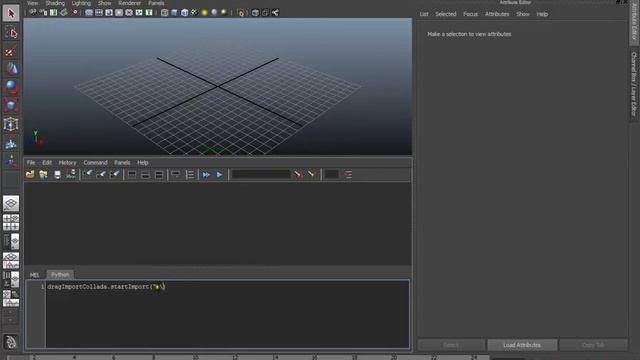Execute script with single play arrow
This screenshot has height=360, width=640.
click(219, 175)
